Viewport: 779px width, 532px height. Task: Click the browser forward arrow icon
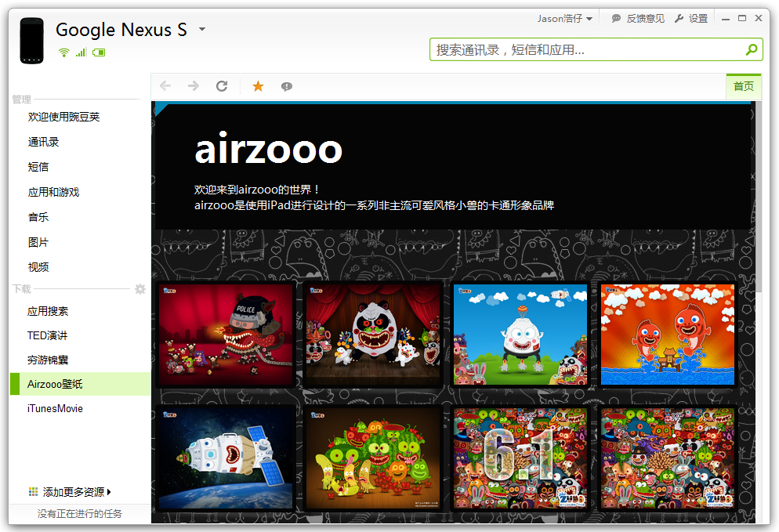pos(194,86)
